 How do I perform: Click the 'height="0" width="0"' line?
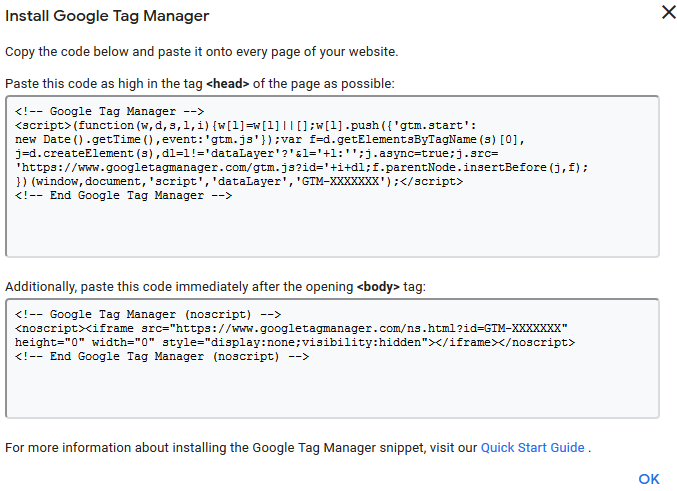pos(295,342)
